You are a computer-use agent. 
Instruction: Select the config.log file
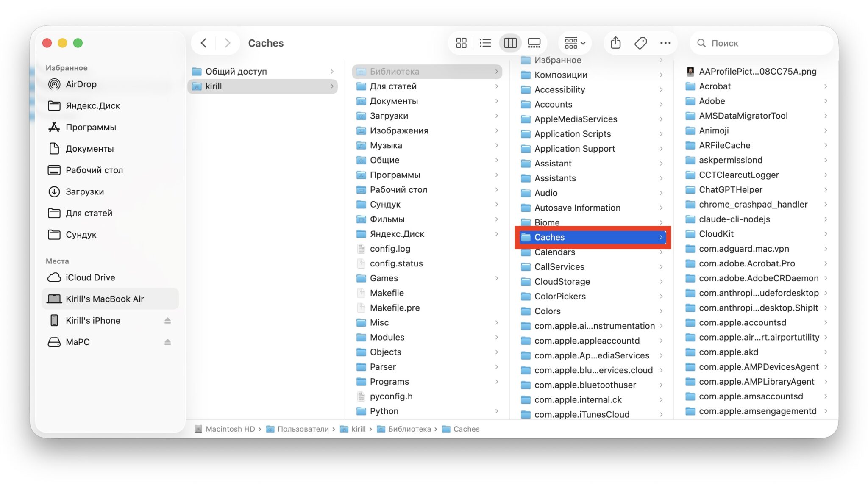coord(427,249)
